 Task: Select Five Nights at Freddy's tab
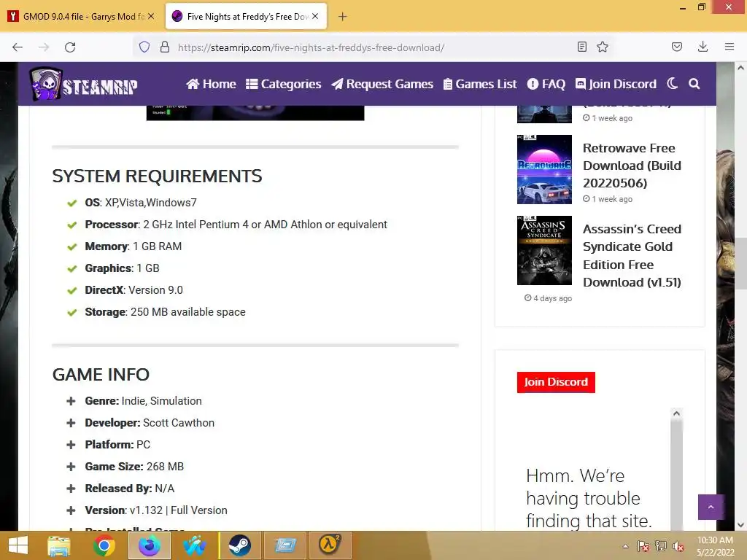click(x=247, y=17)
